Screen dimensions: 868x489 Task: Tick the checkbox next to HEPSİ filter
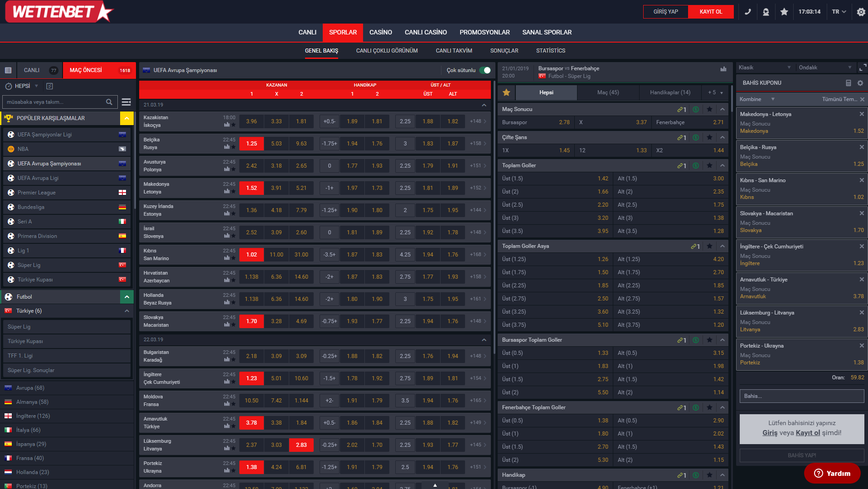tap(50, 86)
